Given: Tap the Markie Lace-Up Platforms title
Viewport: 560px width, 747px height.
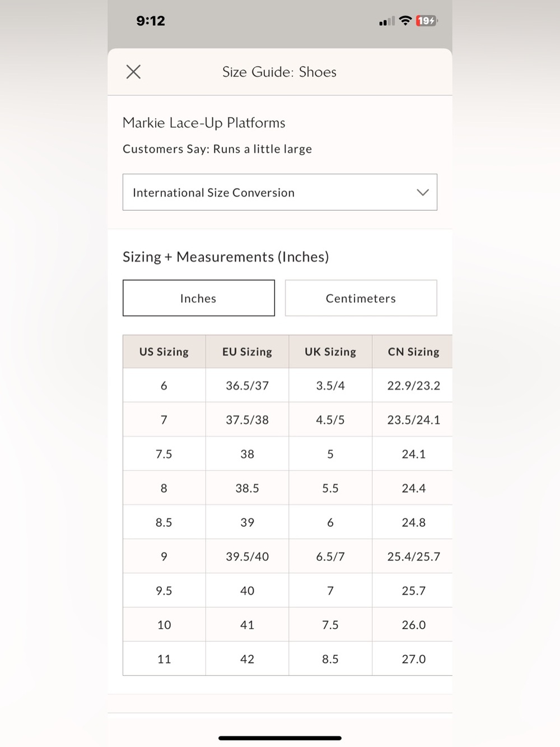Looking at the screenshot, I should coord(204,123).
